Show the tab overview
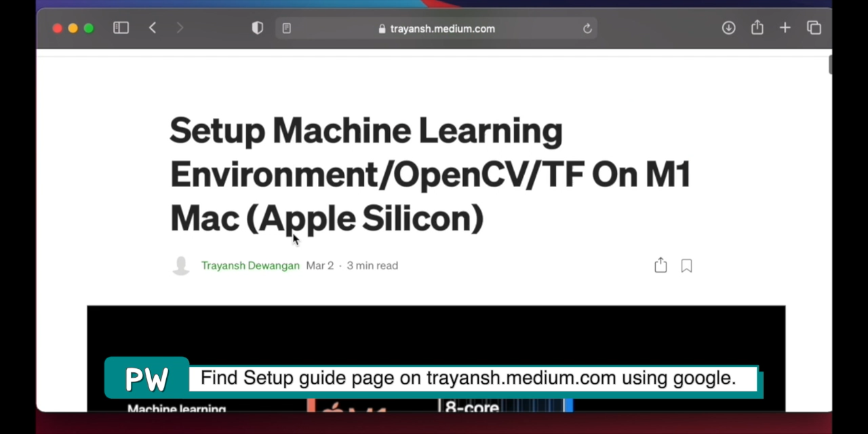The image size is (868, 434). coord(814,28)
